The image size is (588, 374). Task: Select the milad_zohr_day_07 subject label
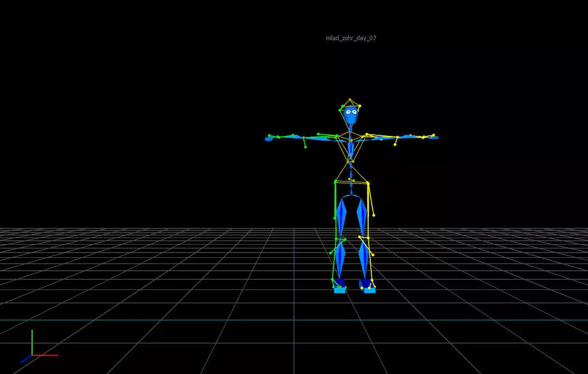point(350,38)
